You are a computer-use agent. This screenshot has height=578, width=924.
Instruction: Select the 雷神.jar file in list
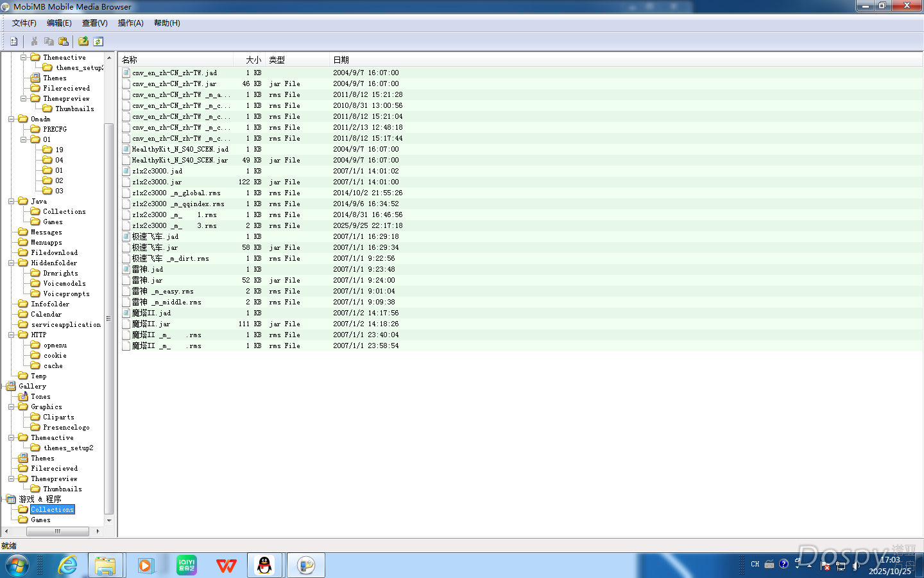click(x=147, y=281)
